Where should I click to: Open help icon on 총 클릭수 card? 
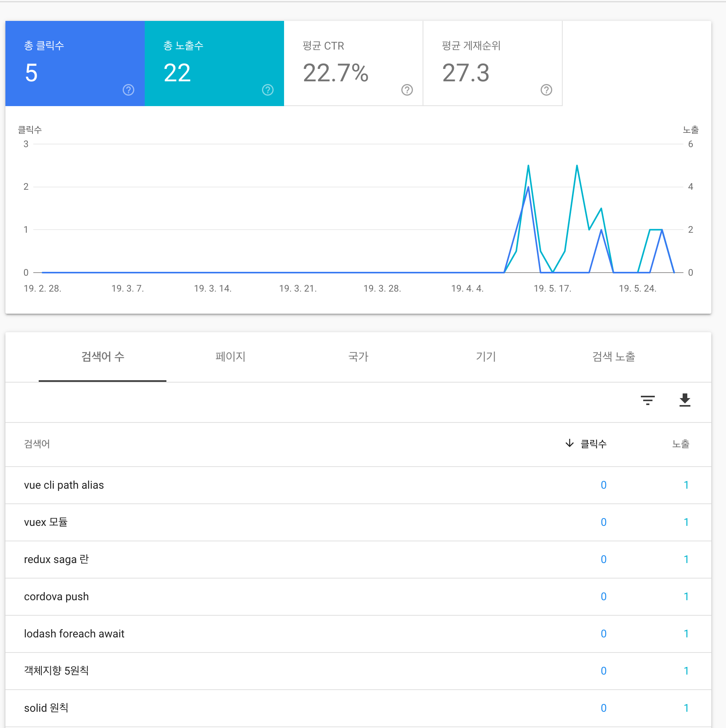pyautogui.click(x=128, y=90)
